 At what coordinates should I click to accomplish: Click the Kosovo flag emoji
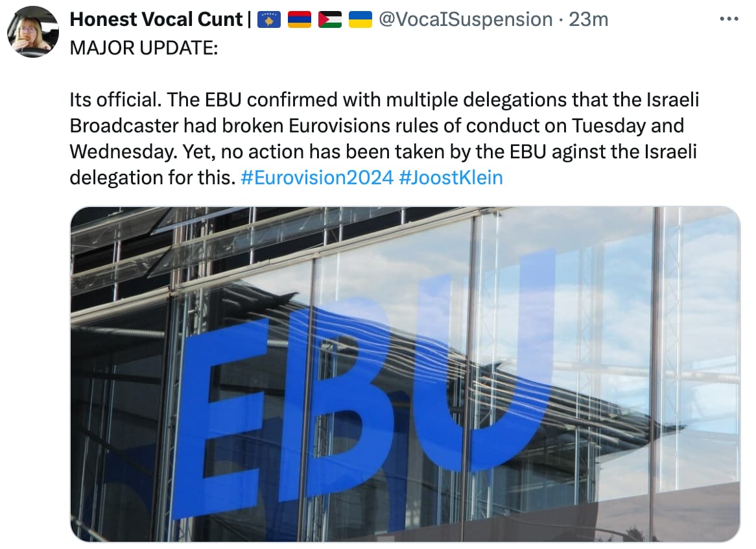[x=268, y=20]
